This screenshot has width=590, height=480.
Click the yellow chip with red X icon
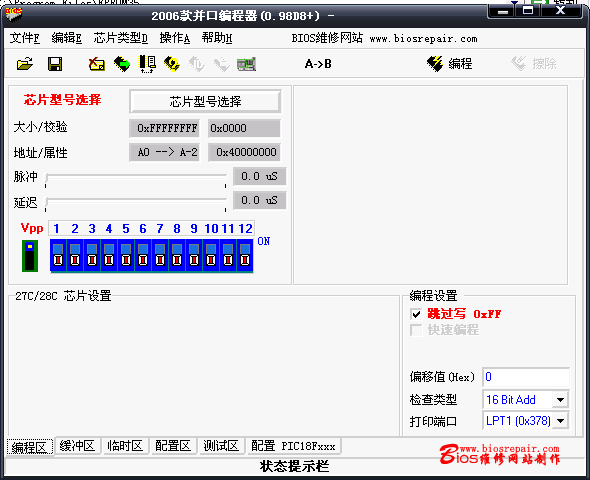tap(97, 64)
